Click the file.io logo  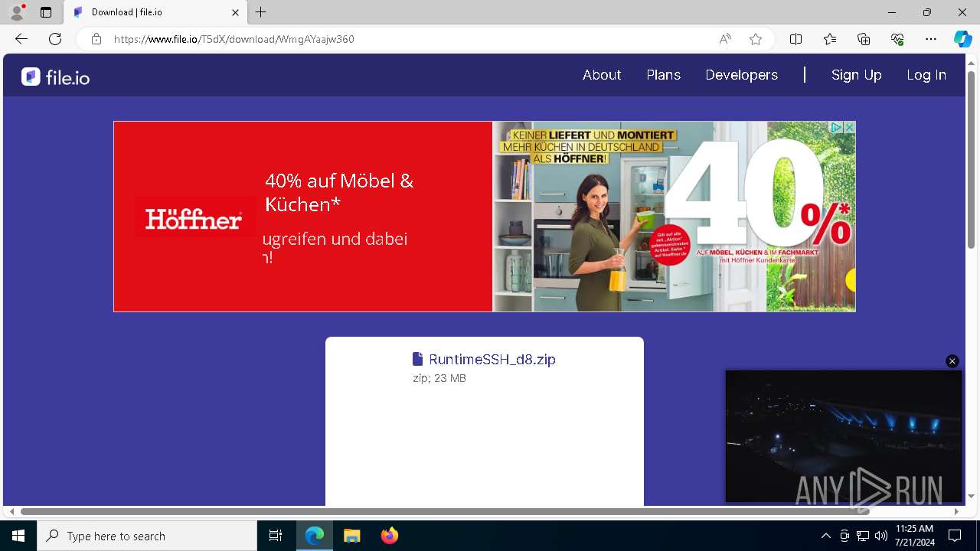(x=55, y=77)
